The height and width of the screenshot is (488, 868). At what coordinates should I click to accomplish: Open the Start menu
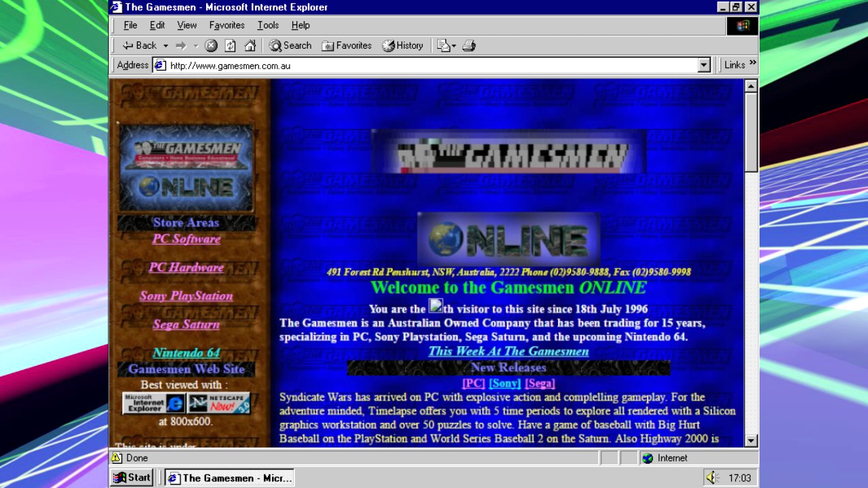[132, 478]
